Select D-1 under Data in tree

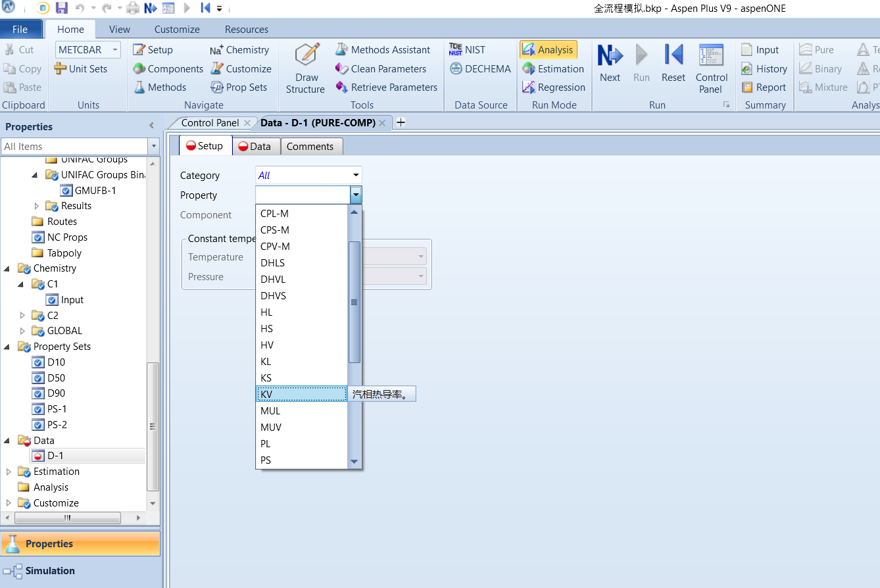pyautogui.click(x=55, y=456)
